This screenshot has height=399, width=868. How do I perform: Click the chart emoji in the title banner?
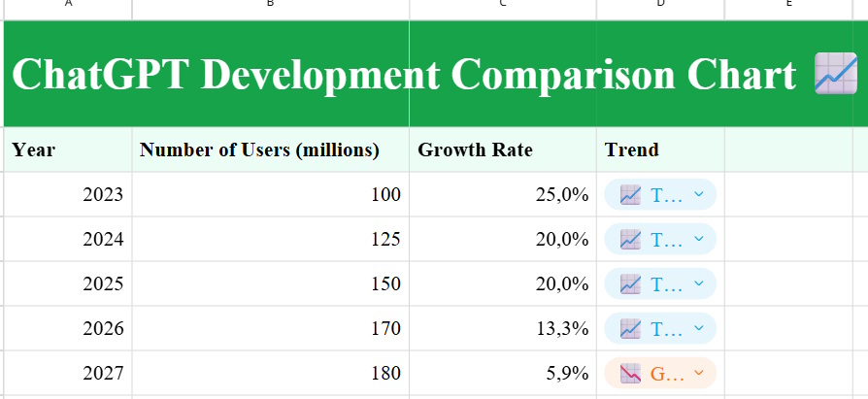point(835,74)
